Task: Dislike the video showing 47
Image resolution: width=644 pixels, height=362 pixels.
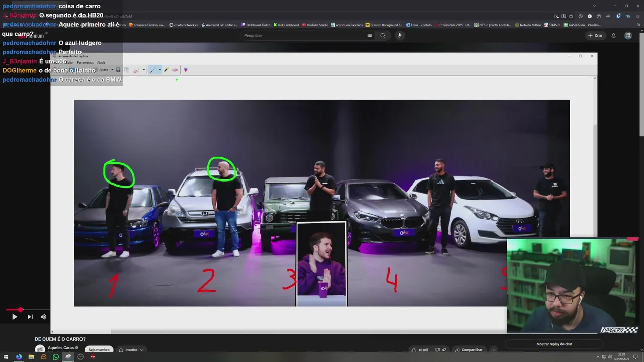Action: click(440, 350)
